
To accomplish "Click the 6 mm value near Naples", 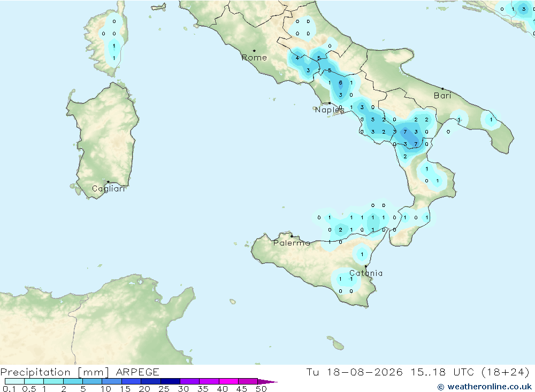I will tap(340, 83).
